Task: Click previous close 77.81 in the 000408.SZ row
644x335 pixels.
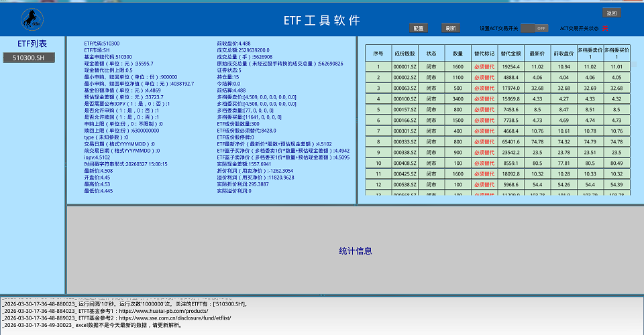Action: pyautogui.click(x=564, y=163)
